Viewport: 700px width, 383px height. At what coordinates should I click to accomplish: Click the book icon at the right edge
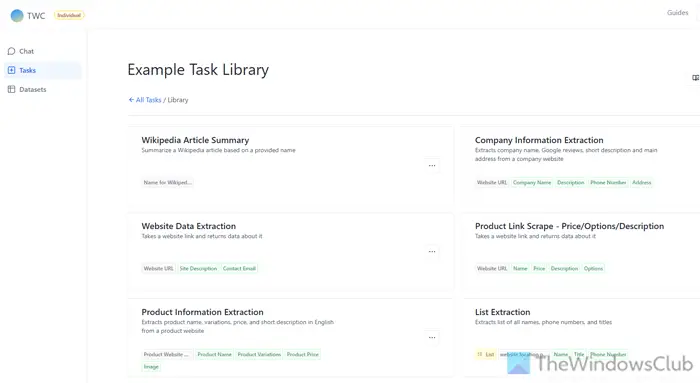point(695,78)
